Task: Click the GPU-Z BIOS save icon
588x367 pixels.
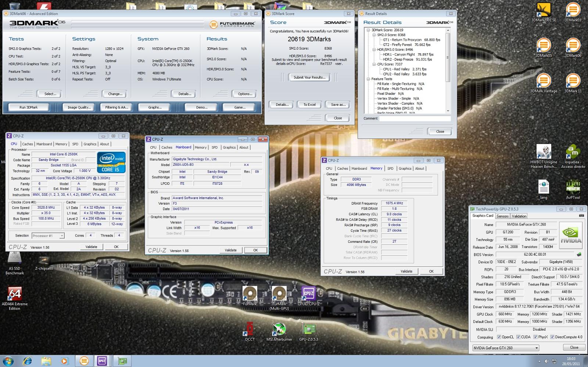Action: (579, 254)
